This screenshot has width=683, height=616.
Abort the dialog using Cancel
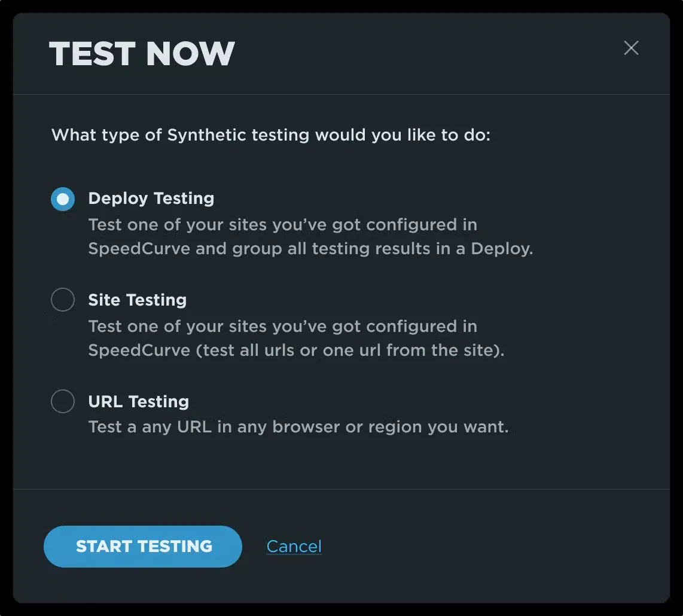pos(294,546)
